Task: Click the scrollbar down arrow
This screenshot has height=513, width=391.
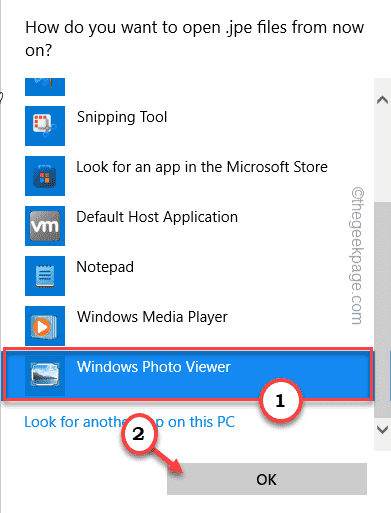Action: click(x=382, y=429)
